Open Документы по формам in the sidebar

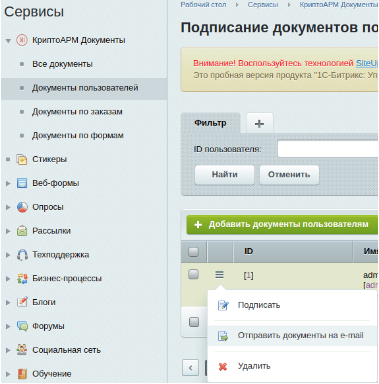coord(78,136)
